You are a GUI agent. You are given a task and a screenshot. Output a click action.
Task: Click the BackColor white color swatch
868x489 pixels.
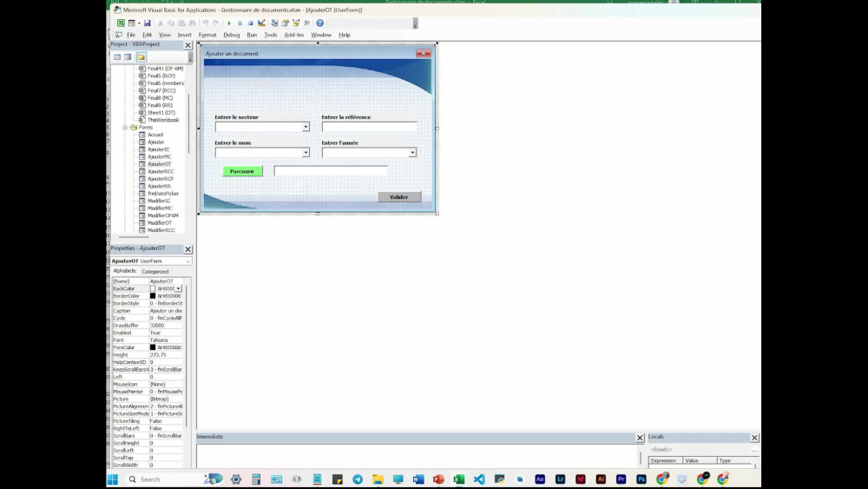(153, 288)
